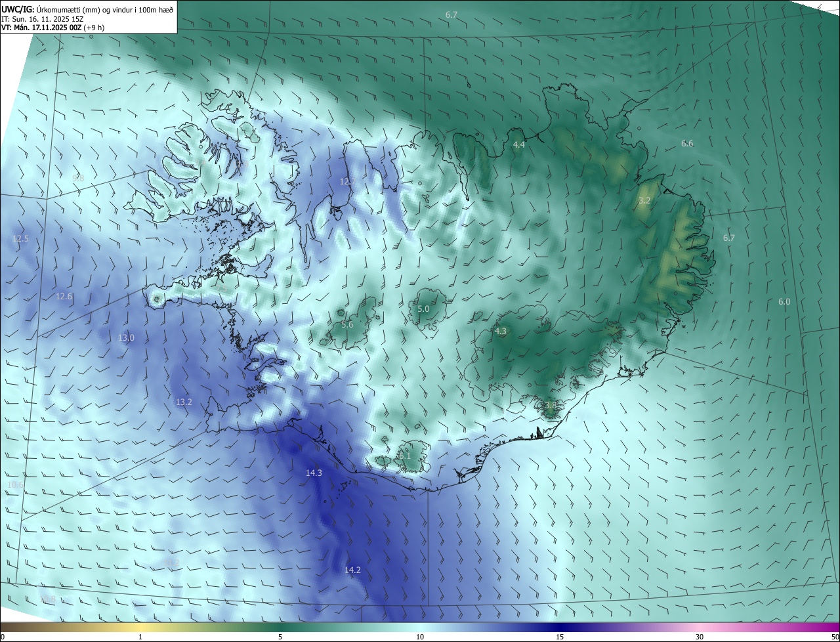The height and width of the screenshot is (642, 840).
Task: Click the 14.3 value off the south coast
Action: 314,473
